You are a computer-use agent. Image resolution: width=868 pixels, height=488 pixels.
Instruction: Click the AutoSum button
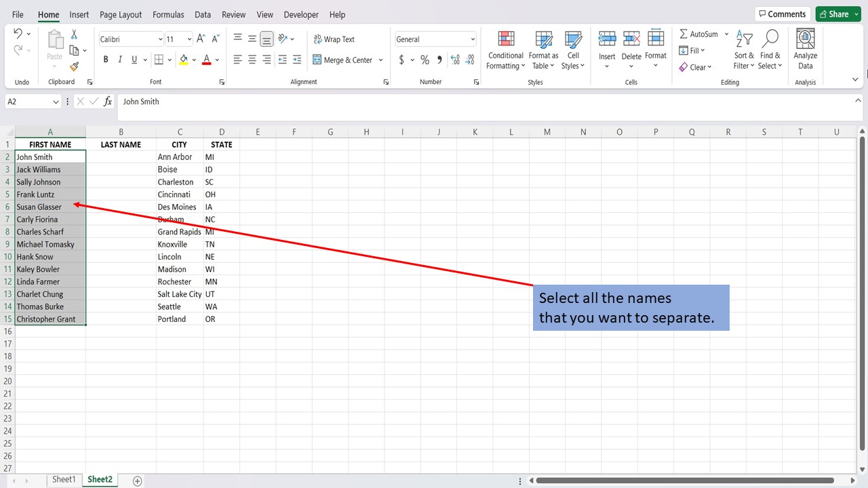(x=698, y=34)
